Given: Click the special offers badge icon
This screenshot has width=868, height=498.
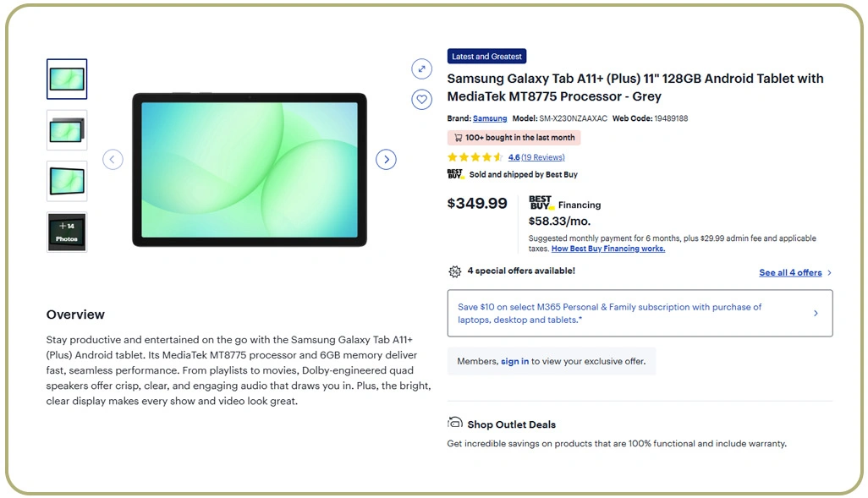Looking at the screenshot, I should (x=455, y=271).
